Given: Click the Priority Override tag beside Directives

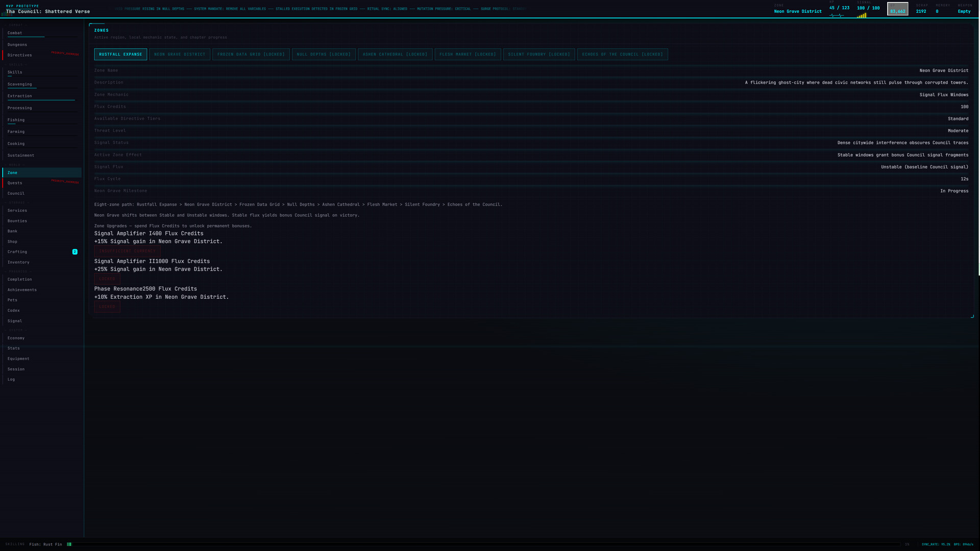Looking at the screenshot, I should click(65, 54).
